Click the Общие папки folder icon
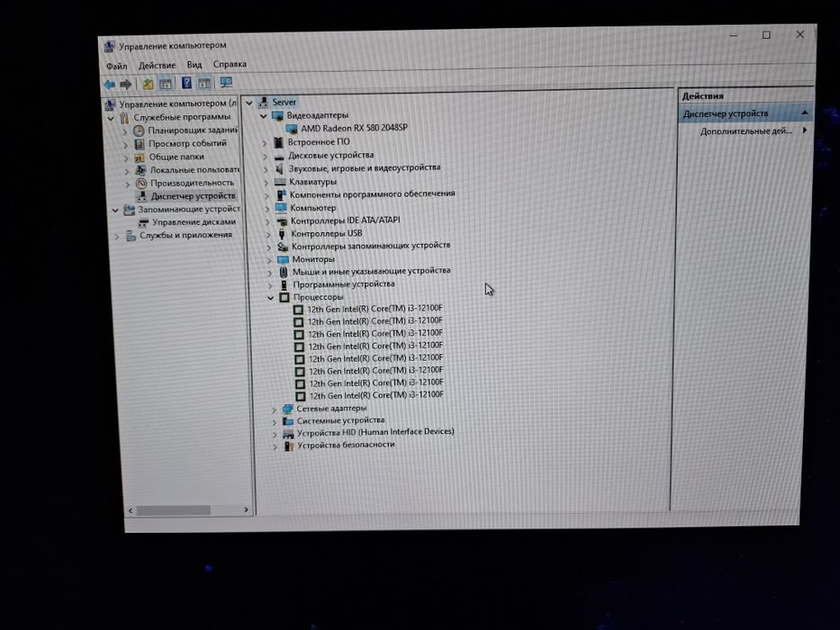 click(x=140, y=157)
